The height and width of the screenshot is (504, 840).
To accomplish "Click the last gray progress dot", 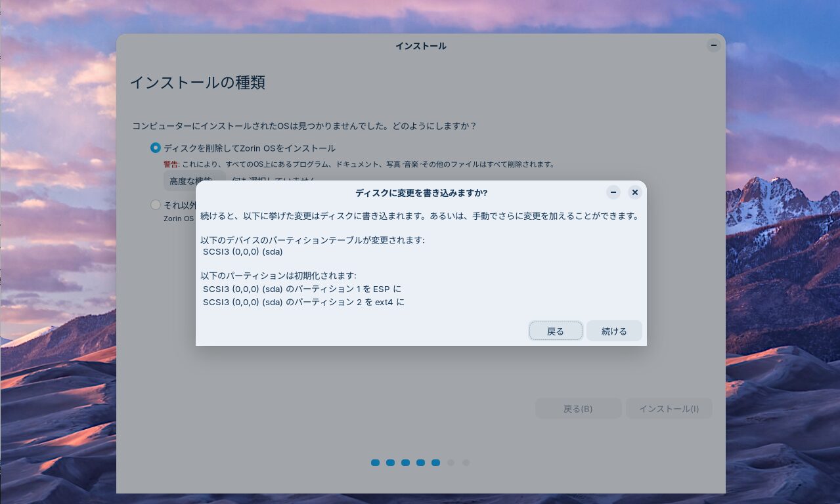I will point(466,463).
